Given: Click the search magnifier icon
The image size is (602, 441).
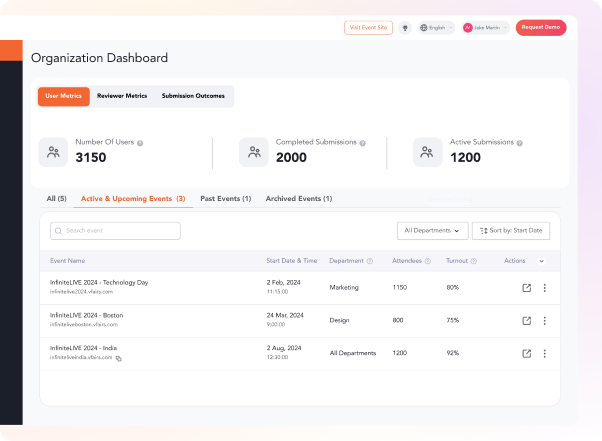Looking at the screenshot, I should [x=58, y=231].
